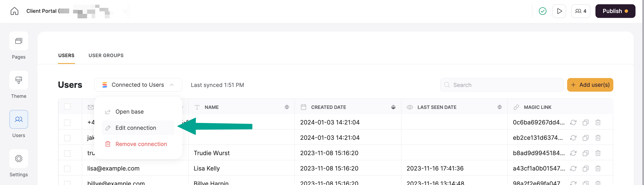Image resolution: width=644 pixels, height=185 pixels.
Task: Delete Lisa Kelly user row
Action: coord(598,168)
